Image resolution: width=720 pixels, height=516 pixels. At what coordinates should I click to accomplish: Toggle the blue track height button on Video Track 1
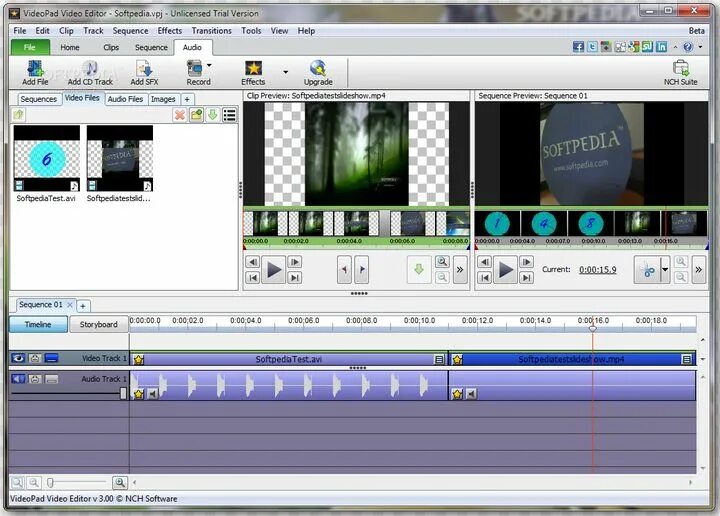click(51, 358)
